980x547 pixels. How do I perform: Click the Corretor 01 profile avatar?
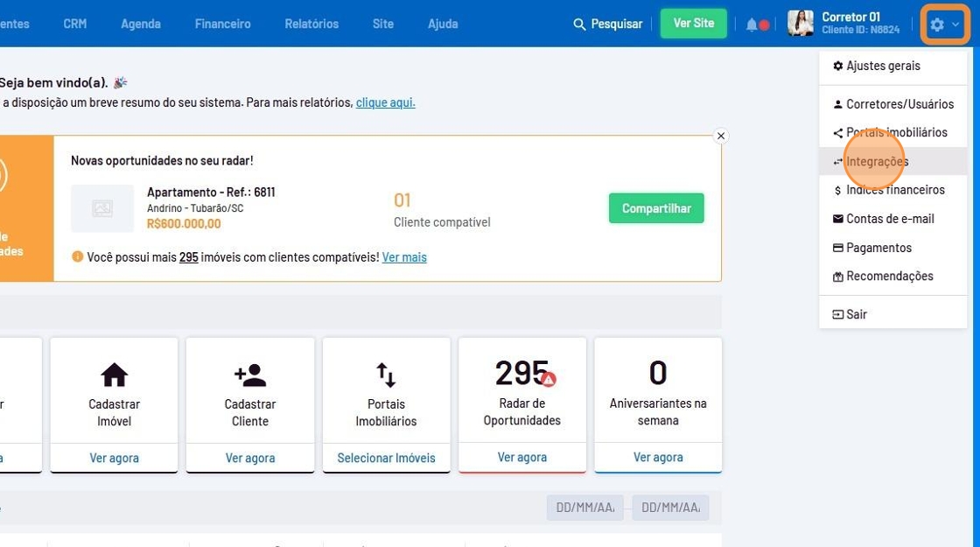click(800, 24)
